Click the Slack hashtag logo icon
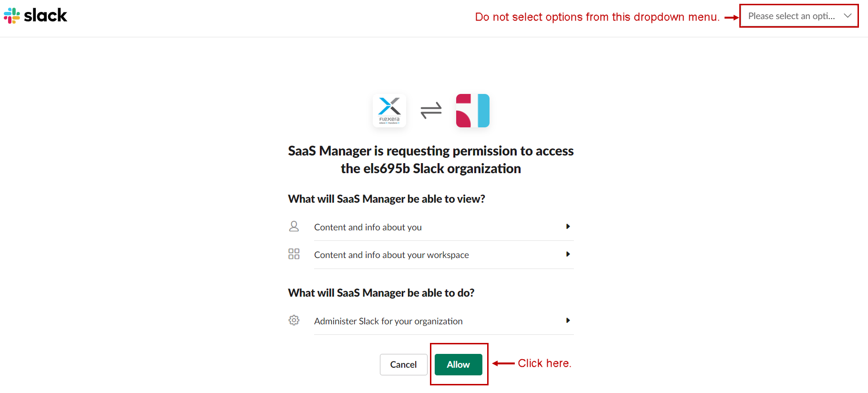The image size is (868, 393). pyautogui.click(x=12, y=16)
